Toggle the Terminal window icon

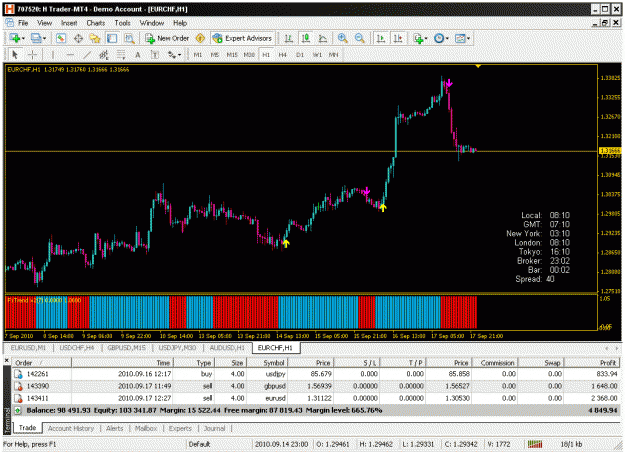click(112, 38)
